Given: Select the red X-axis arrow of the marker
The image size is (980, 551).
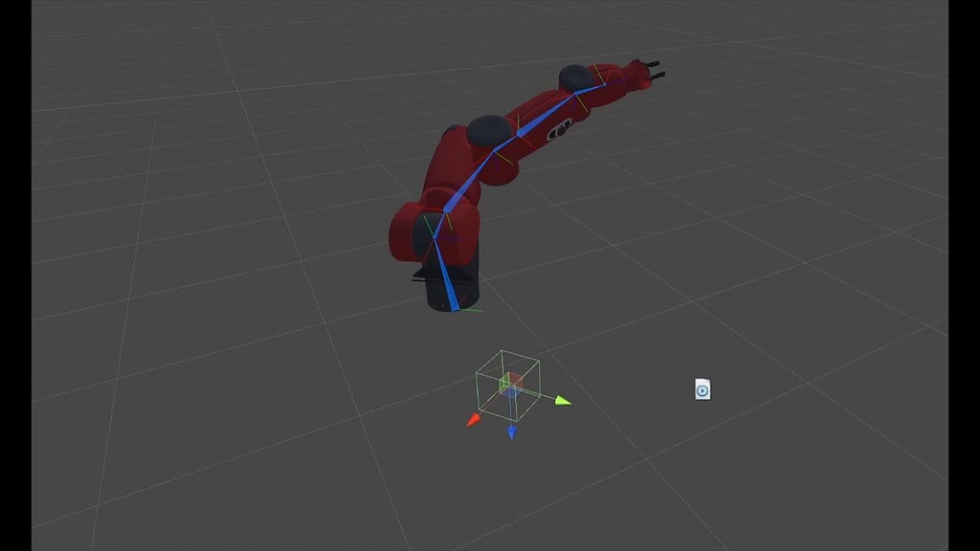Looking at the screenshot, I should coord(473,419).
